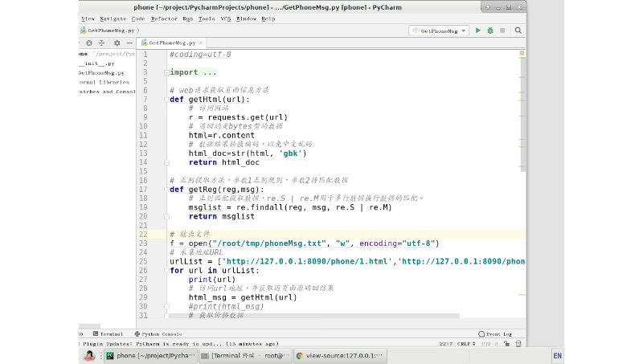
Task: Click the fold end marker on line 14
Action: 166,163
